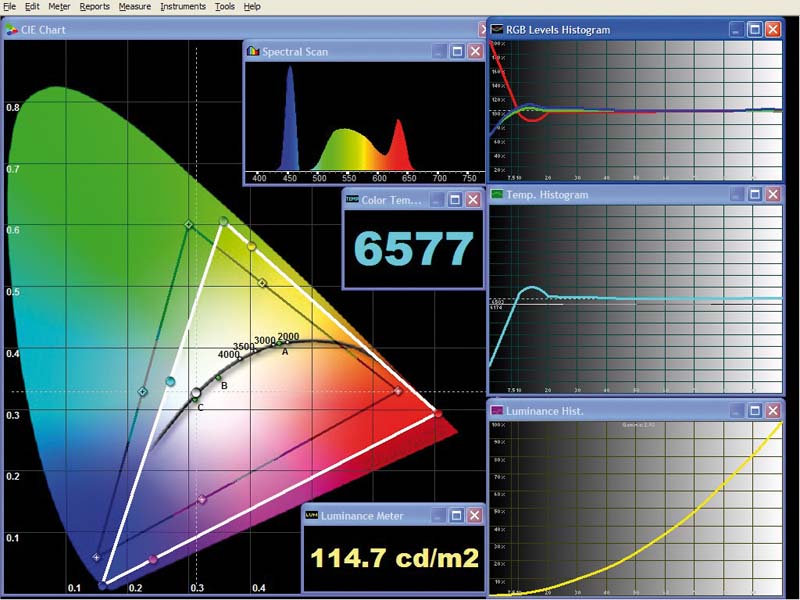Click illuminant B label on the chart
Viewport: 800px width, 600px height.
click(x=224, y=386)
